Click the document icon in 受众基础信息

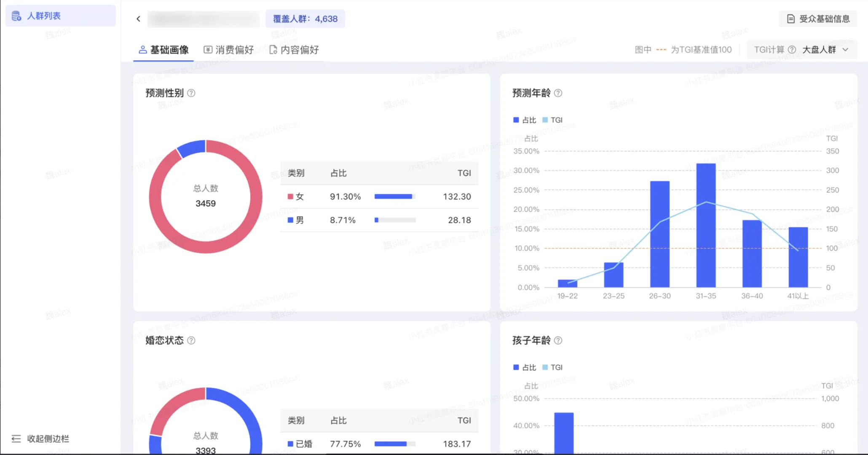point(791,19)
